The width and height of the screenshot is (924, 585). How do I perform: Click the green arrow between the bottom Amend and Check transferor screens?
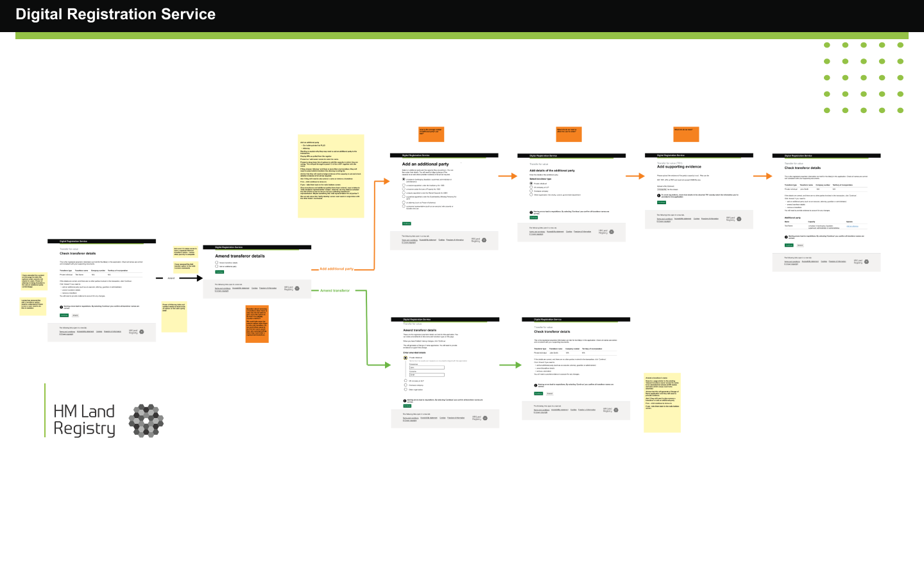510,365
